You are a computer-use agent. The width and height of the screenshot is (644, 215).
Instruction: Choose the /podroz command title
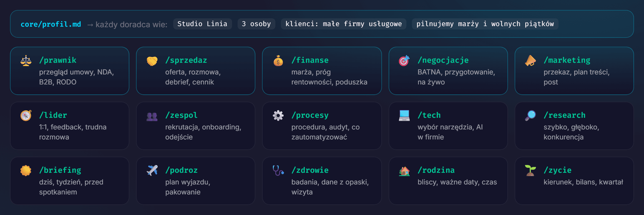click(x=182, y=170)
